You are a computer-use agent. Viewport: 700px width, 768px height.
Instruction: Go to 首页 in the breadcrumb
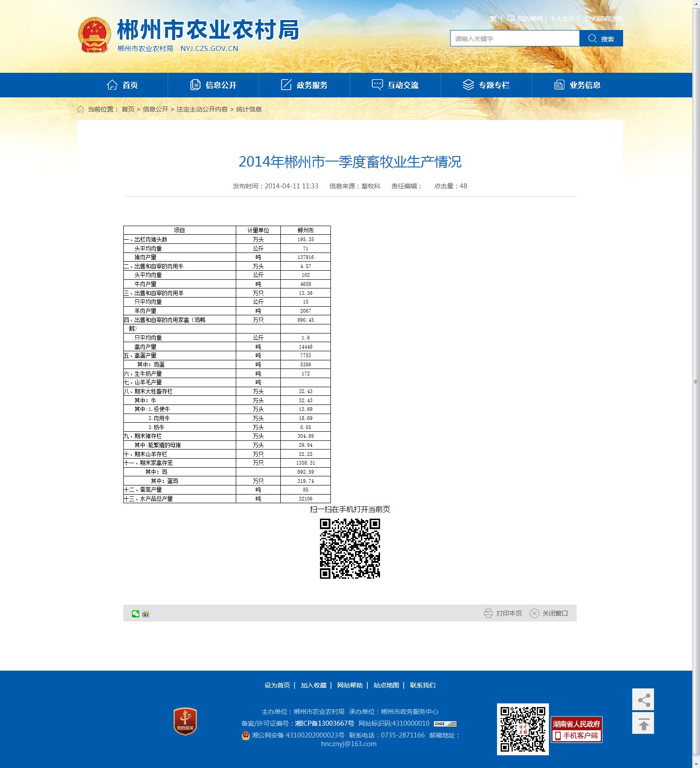tap(128, 109)
